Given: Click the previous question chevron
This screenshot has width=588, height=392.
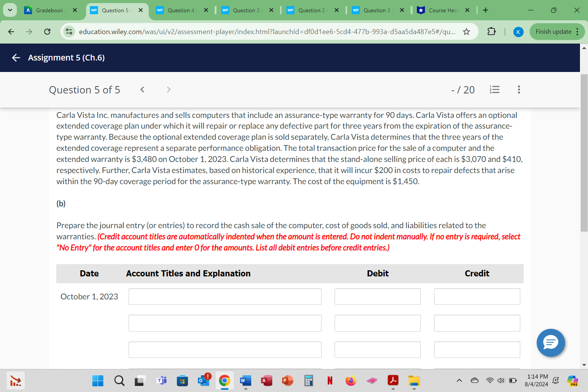Looking at the screenshot, I should (x=142, y=89).
